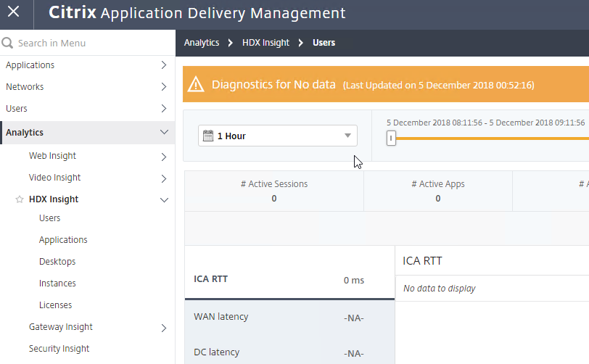
Task: Select the Analytics menu section
Action: pyautogui.click(x=88, y=133)
